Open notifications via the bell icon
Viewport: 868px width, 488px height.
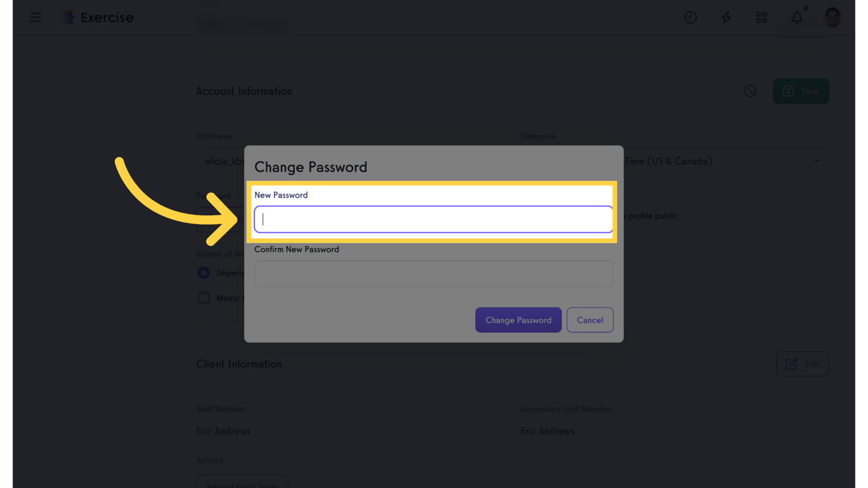click(x=796, y=17)
